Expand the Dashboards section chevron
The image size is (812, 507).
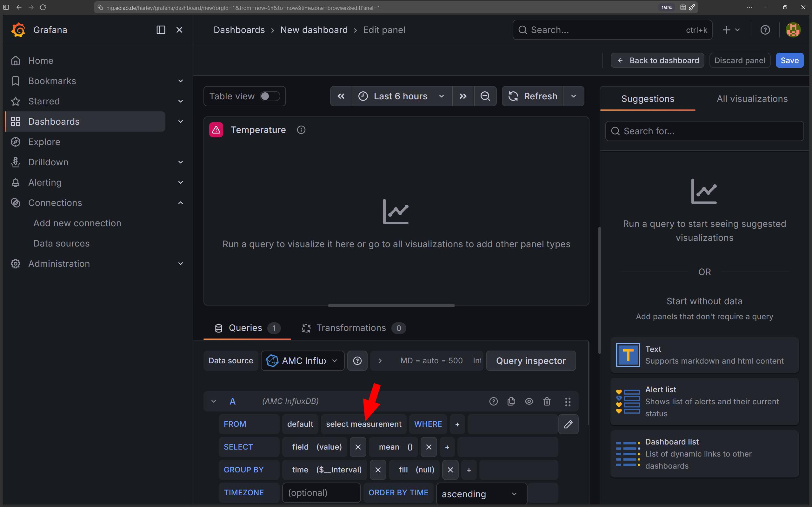[x=180, y=122]
